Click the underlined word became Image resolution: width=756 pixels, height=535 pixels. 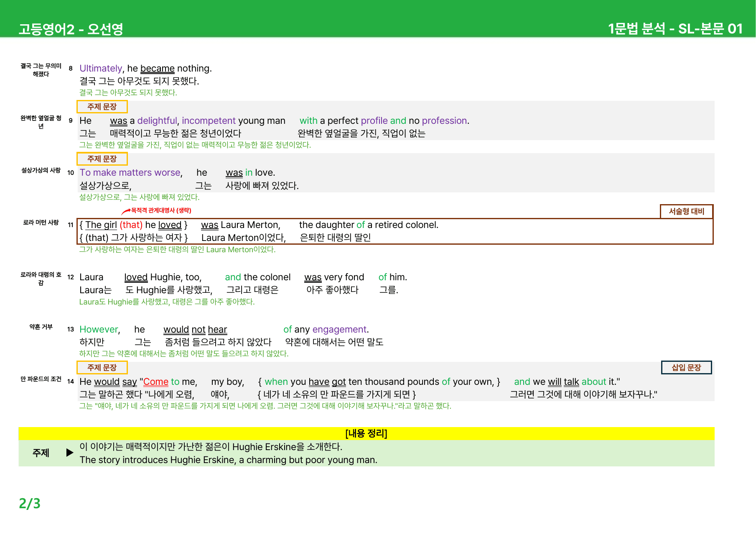tap(158, 68)
